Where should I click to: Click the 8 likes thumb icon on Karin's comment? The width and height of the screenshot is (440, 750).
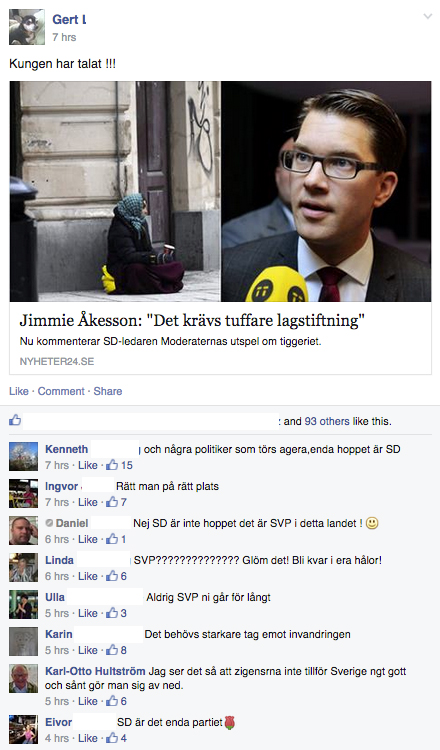click(112, 650)
